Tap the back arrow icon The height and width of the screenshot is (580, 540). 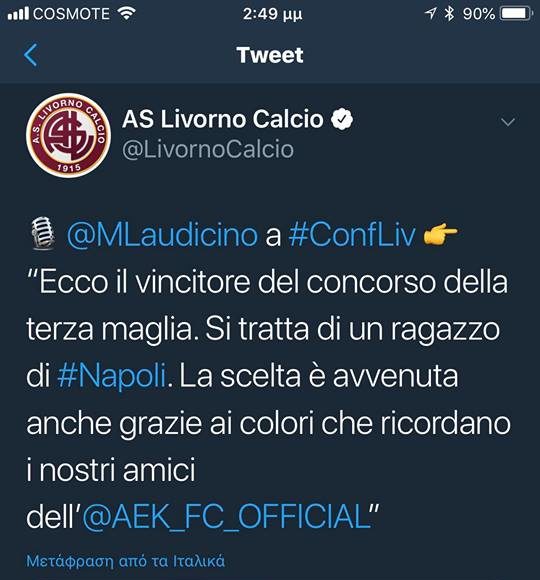pos(31,55)
